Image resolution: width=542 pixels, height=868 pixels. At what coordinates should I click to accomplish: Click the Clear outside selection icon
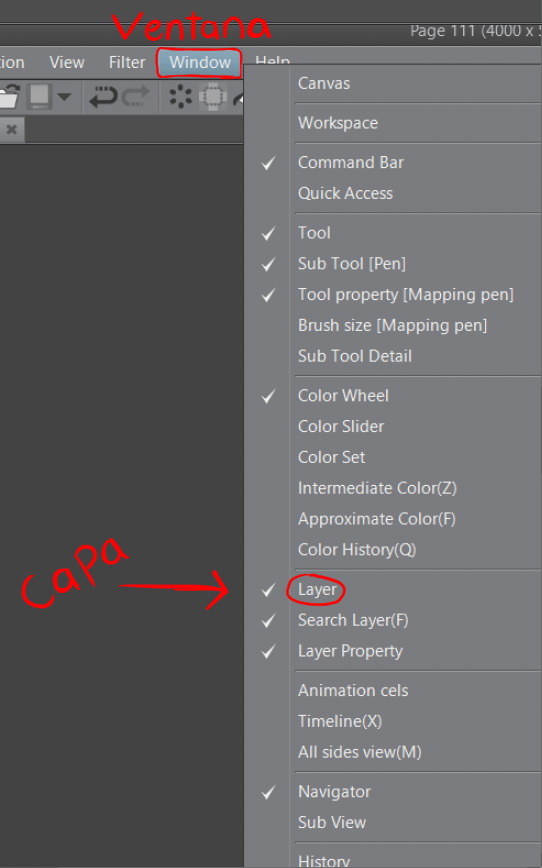click(213, 97)
